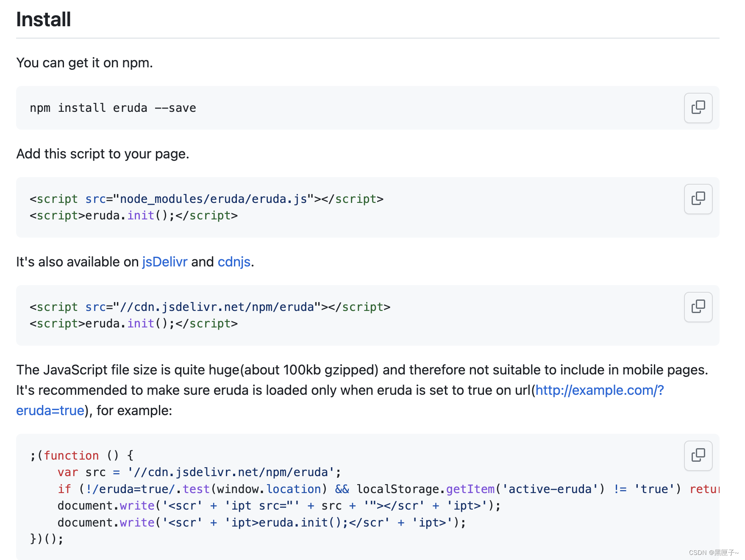The width and height of the screenshot is (745, 560).
Task: Click the document.write 'ipt src=' line
Action: click(x=279, y=506)
